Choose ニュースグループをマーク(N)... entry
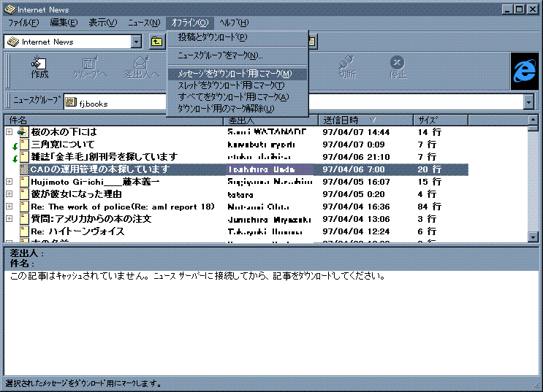 click(238, 55)
